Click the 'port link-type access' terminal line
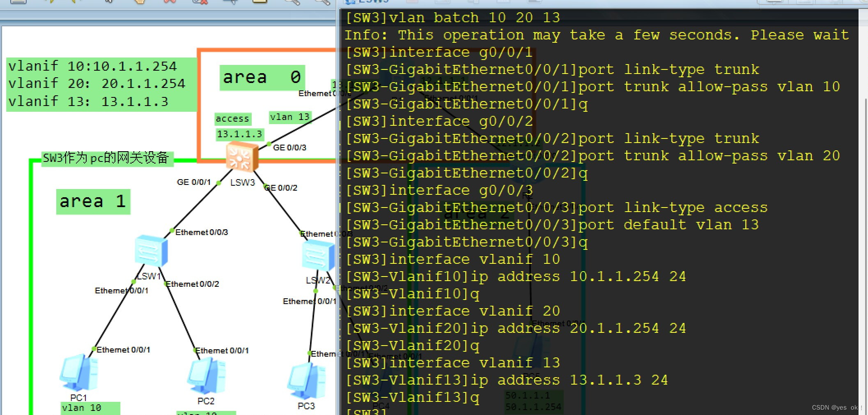Screen dimensions: 868x415 (556, 207)
